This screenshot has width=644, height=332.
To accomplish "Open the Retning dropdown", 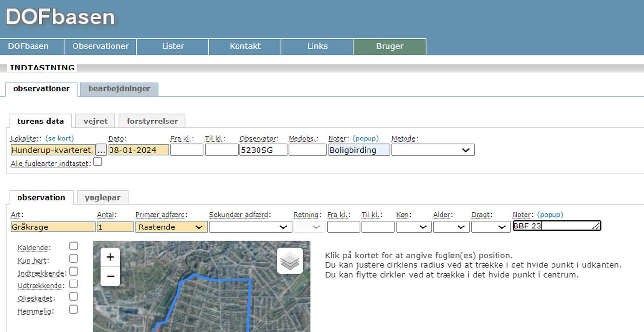I will pos(309,227).
